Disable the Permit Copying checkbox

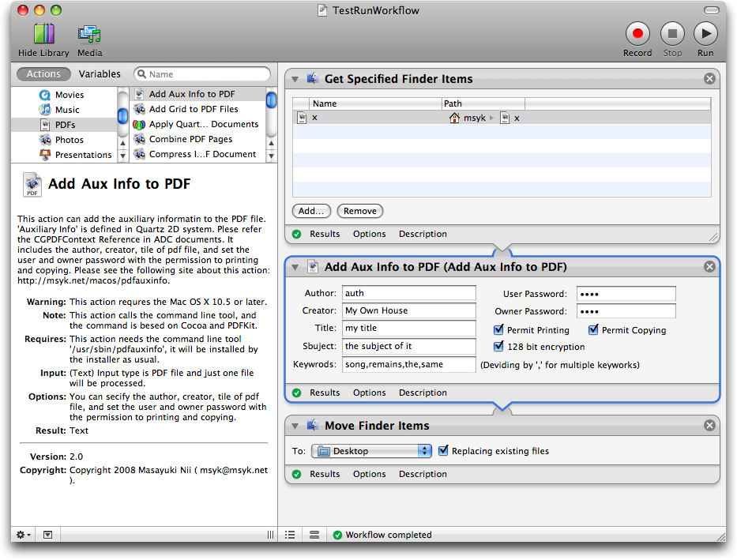pos(593,330)
